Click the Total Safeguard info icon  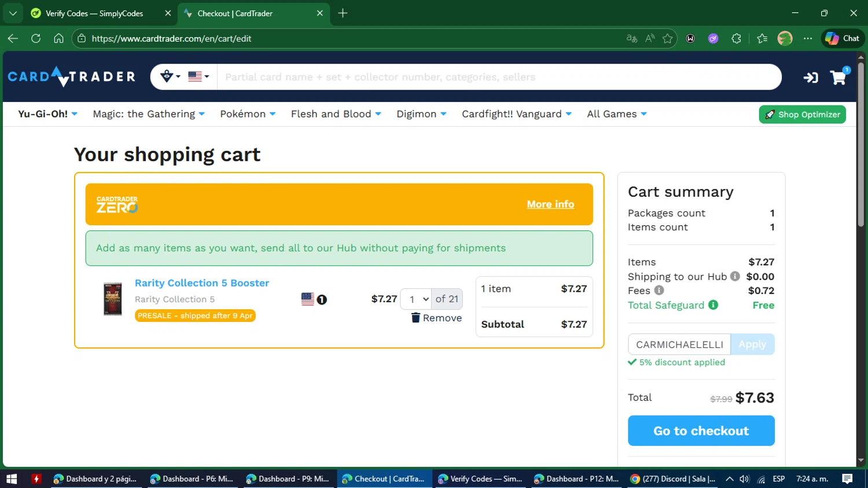713,304
